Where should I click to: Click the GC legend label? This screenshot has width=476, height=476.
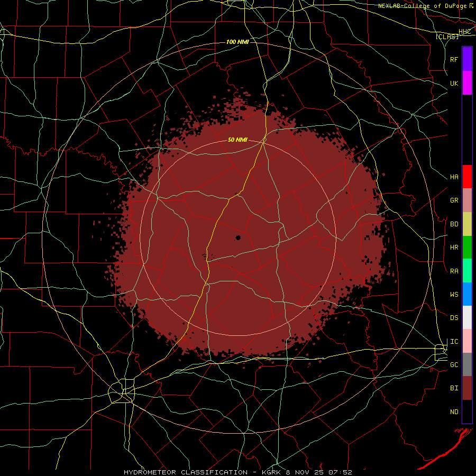[454, 365]
